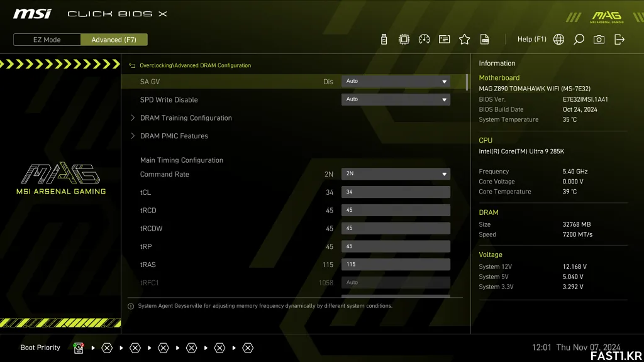The width and height of the screenshot is (644, 362).
Task: Click the Information panel heading
Action: click(497, 63)
